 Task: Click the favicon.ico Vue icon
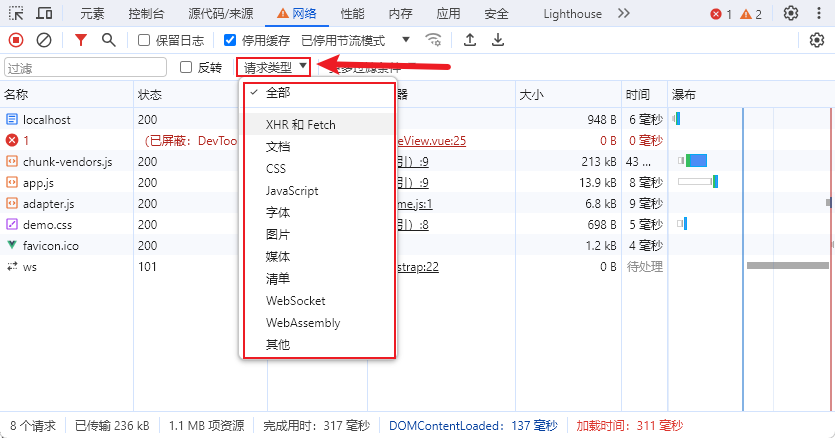(12, 245)
